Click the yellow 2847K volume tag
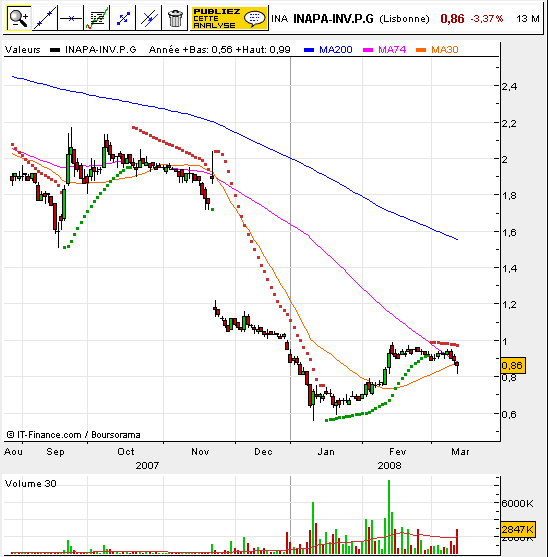Screen dimensions: 548x557 click(518, 529)
